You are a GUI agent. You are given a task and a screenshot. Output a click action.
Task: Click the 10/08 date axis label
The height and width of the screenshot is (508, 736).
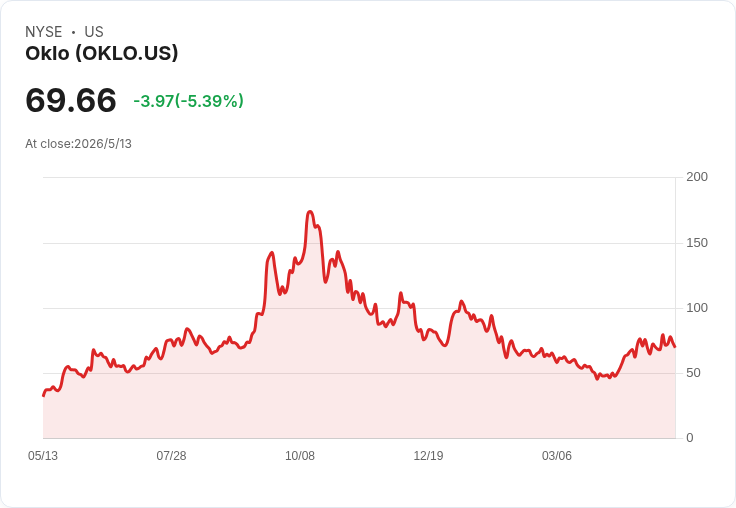pyautogui.click(x=300, y=456)
